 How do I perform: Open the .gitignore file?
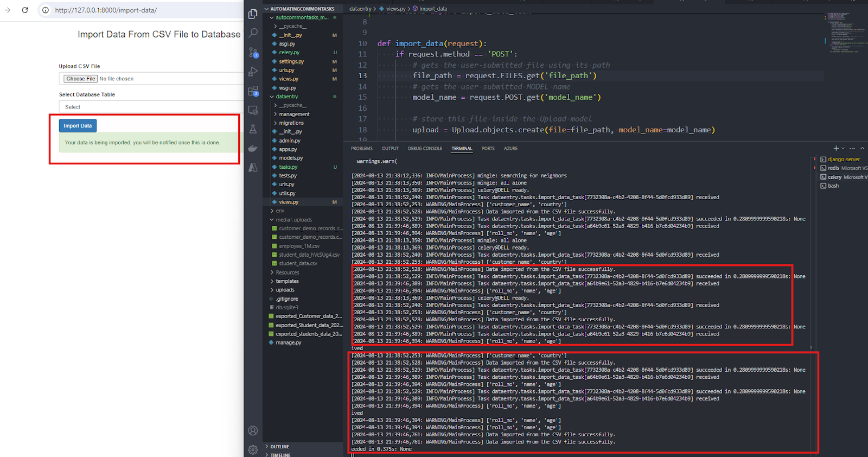coord(287,299)
